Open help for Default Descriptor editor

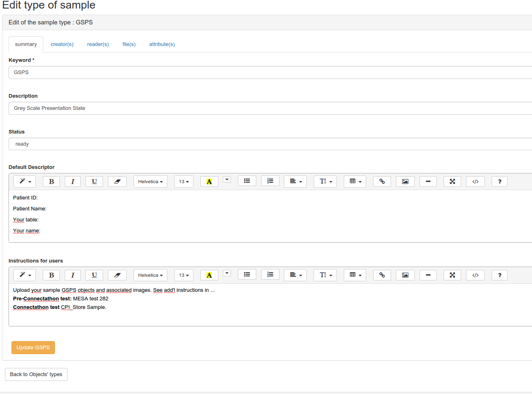pyautogui.click(x=499, y=182)
